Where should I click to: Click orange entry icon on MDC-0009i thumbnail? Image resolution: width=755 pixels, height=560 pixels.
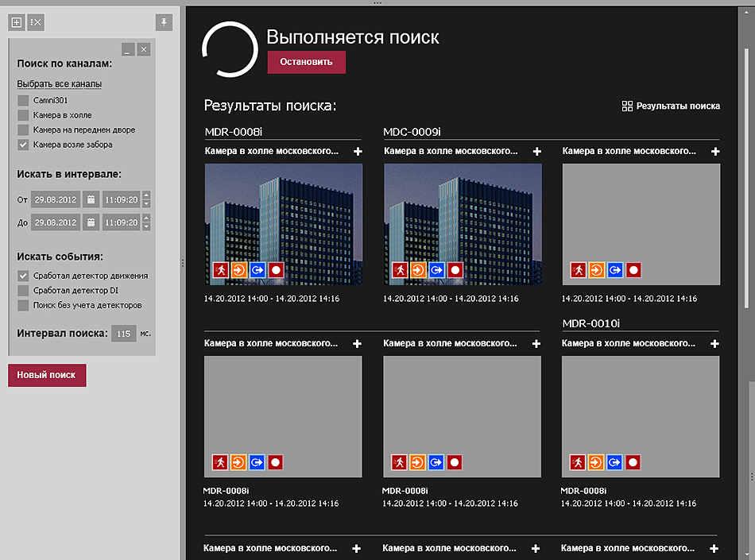click(x=418, y=270)
